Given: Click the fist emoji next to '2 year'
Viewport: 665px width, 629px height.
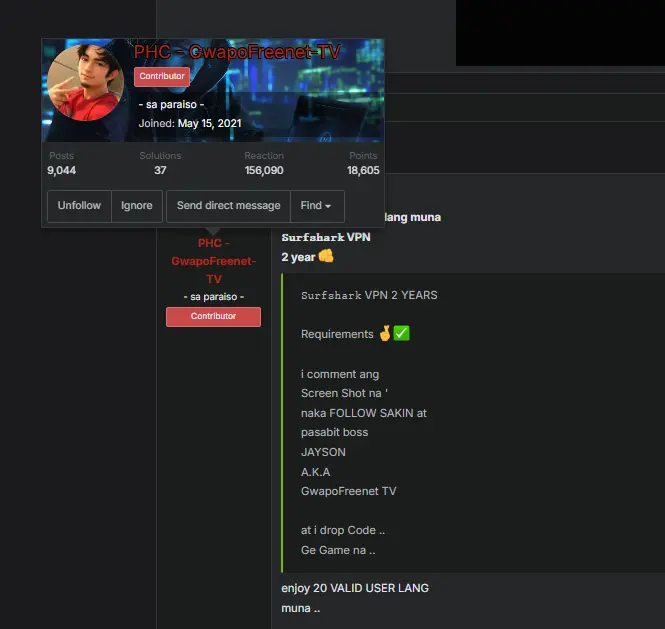Looking at the screenshot, I should coord(326,256).
